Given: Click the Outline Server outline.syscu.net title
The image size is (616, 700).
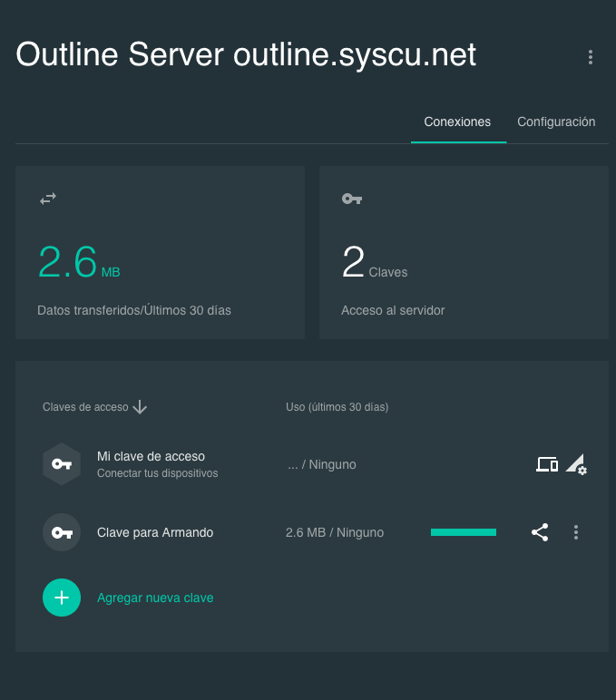Looking at the screenshot, I should (246, 55).
